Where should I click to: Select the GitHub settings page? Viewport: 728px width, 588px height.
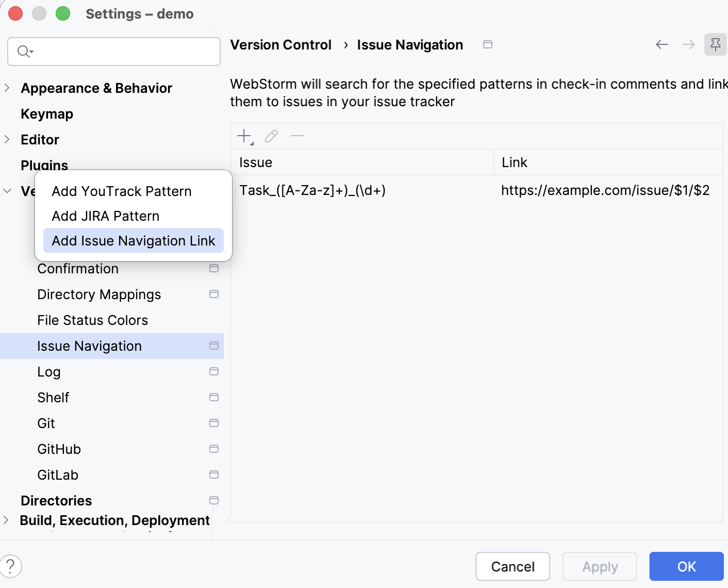[59, 449]
